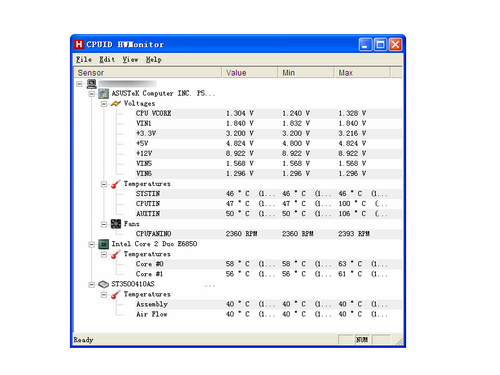This screenshot has height=375, width=500.
Task: Click the Max column header
Action: [362, 73]
